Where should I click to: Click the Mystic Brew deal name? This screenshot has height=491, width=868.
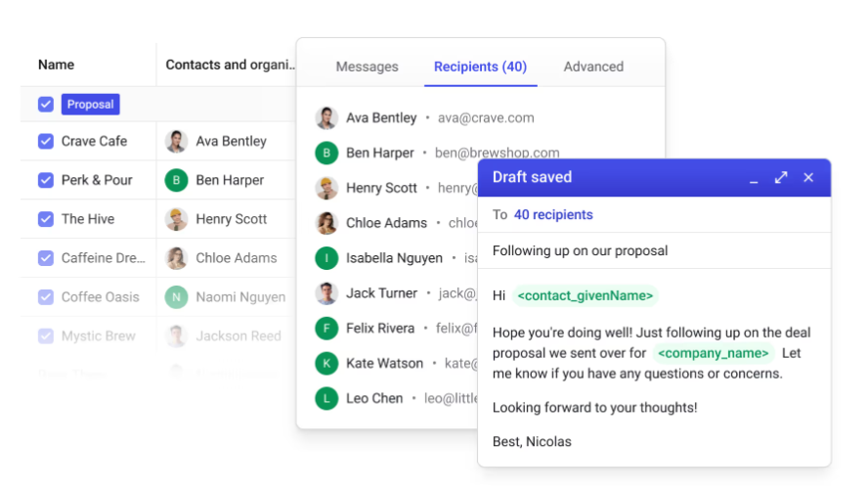click(98, 335)
